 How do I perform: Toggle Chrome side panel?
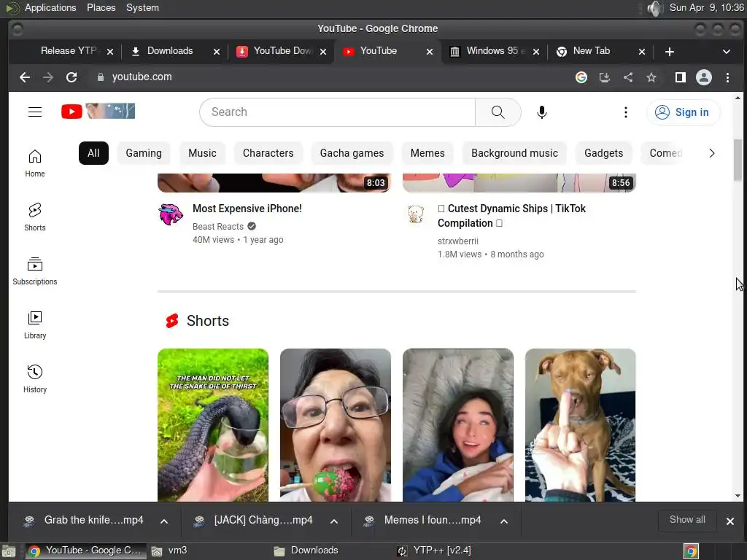point(681,77)
